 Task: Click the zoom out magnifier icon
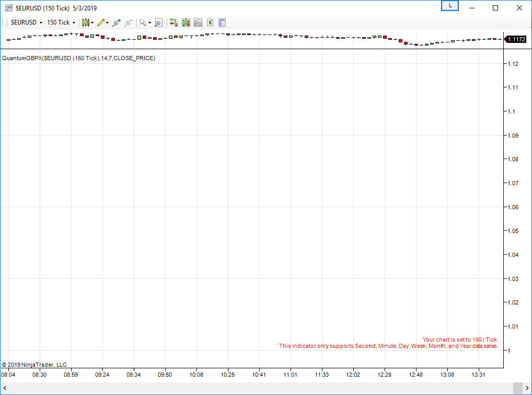click(128, 22)
